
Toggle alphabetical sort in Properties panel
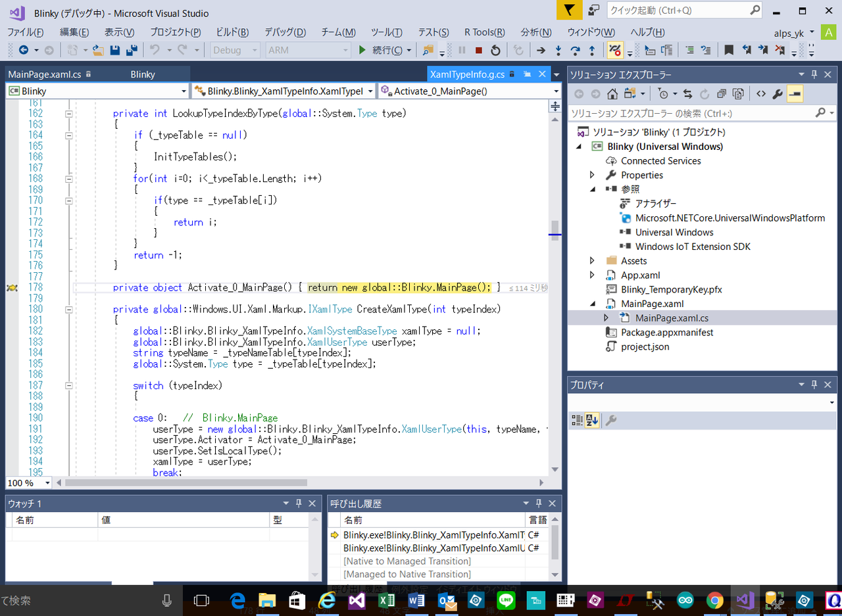point(592,421)
